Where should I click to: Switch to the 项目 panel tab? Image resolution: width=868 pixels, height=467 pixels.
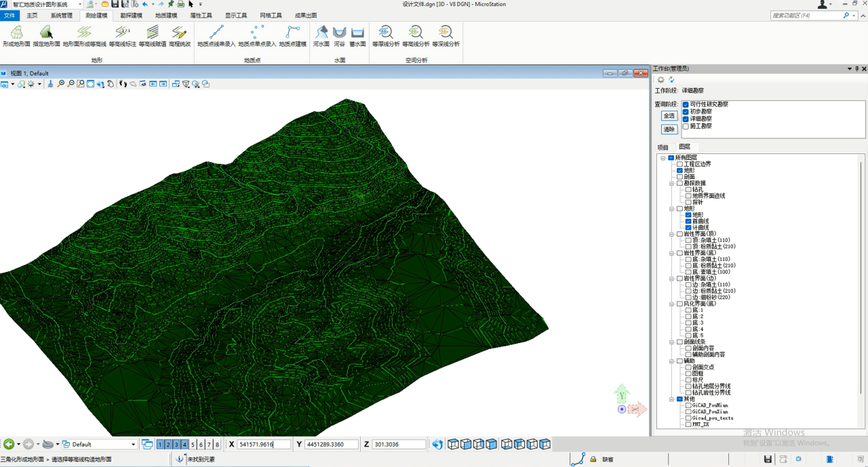click(x=663, y=147)
